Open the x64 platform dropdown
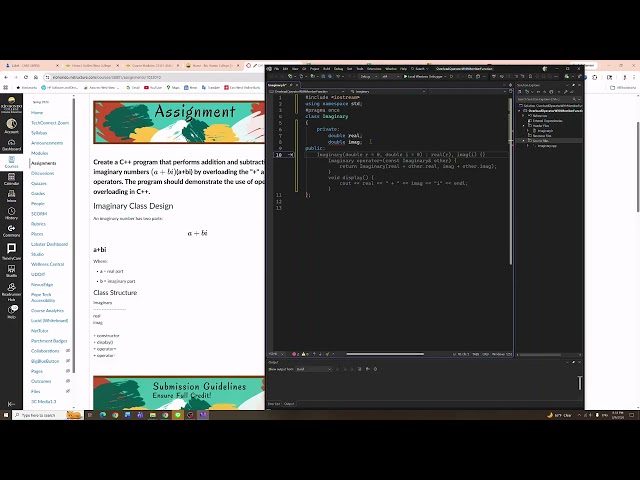 pyautogui.click(x=390, y=76)
